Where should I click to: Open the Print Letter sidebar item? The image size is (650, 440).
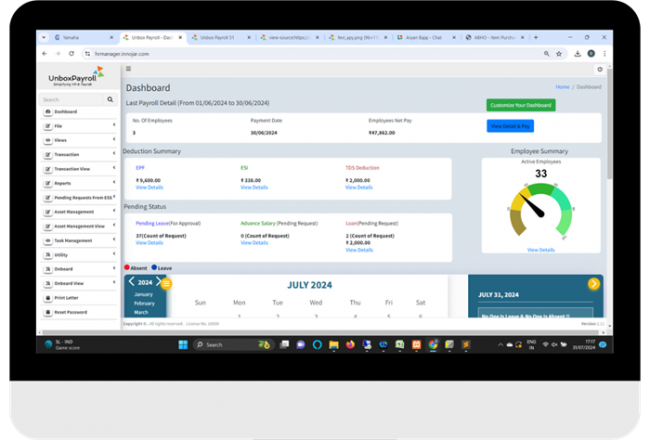pyautogui.click(x=78, y=298)
